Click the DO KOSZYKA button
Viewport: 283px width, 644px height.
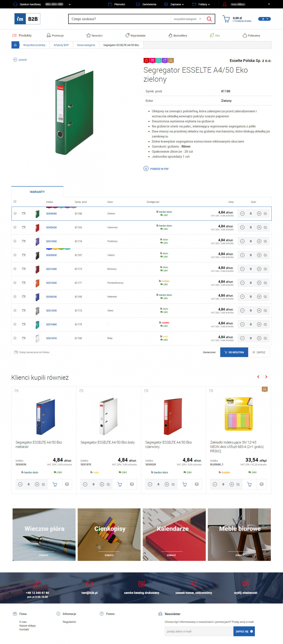coord(234,352)
